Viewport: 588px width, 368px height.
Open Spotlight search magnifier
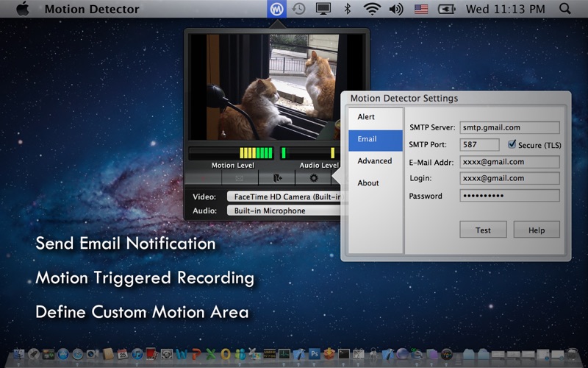(564, 9)
